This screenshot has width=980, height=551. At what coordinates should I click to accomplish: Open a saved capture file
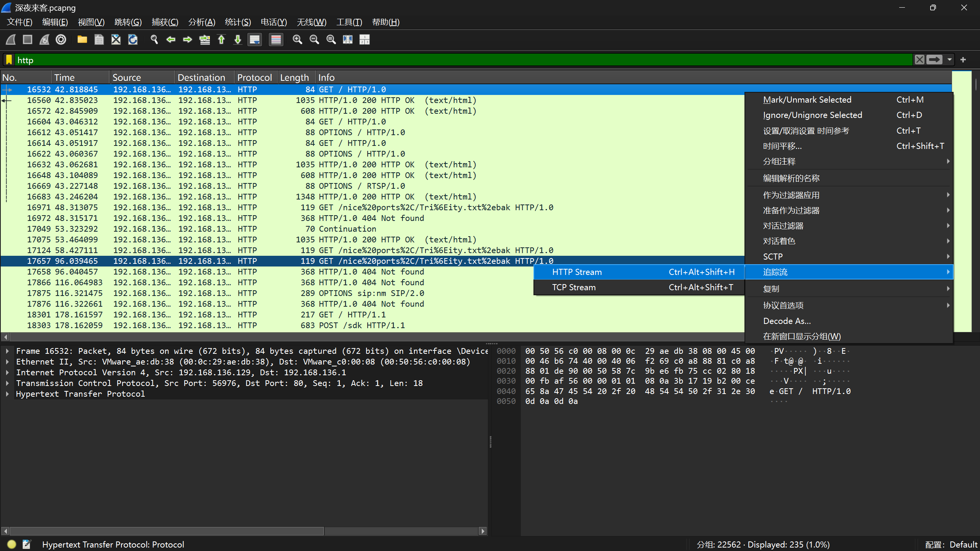pyautogui.click(x=82, y=39)
